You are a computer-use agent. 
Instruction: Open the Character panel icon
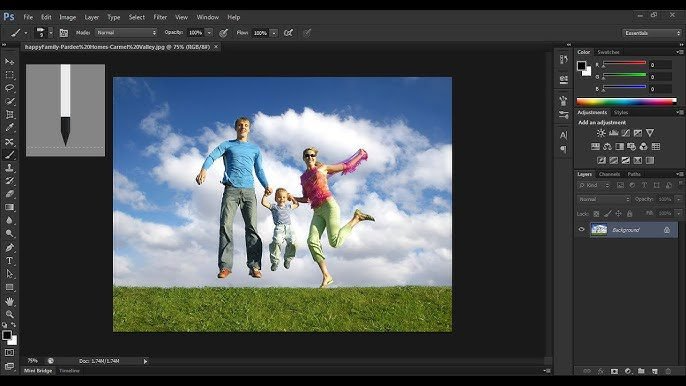564,135
